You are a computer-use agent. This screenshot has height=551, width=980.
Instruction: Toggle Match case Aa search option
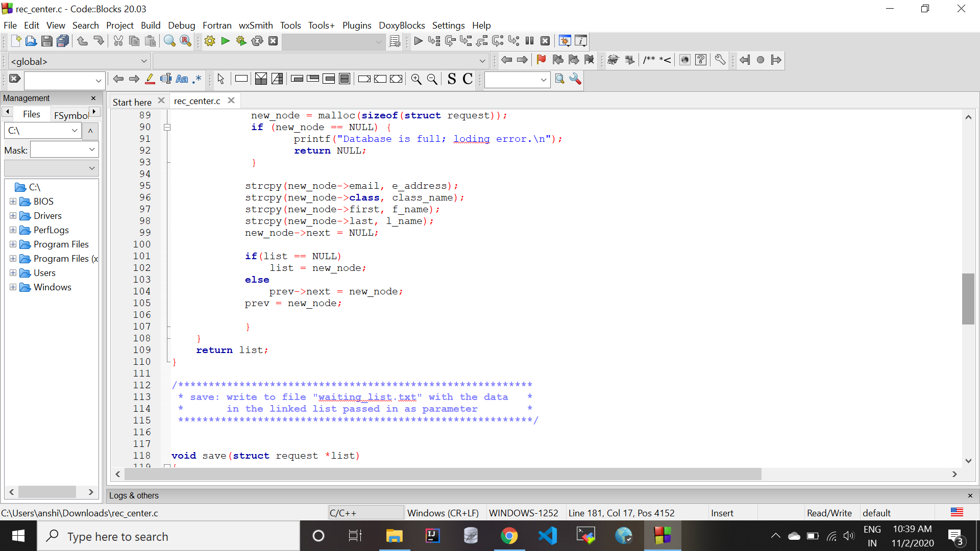coord(182,79)
